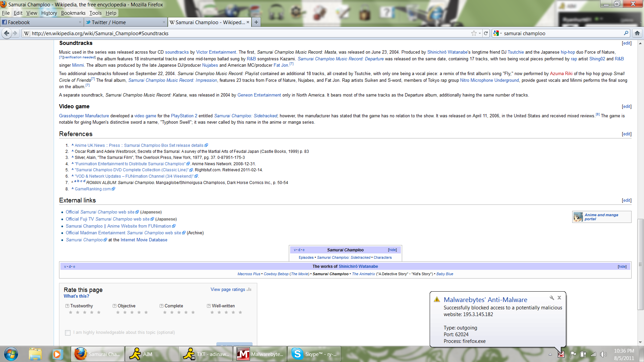Close the Samurai Champloo Wikipedia tab
Screen dimensions: 644x362
pyautogui.click(x=248, y=22)
